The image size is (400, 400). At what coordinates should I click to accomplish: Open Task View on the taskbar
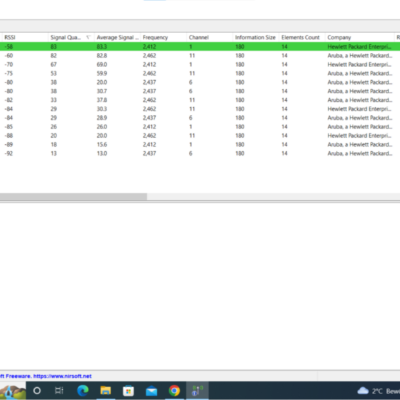(x=59, y=390)
